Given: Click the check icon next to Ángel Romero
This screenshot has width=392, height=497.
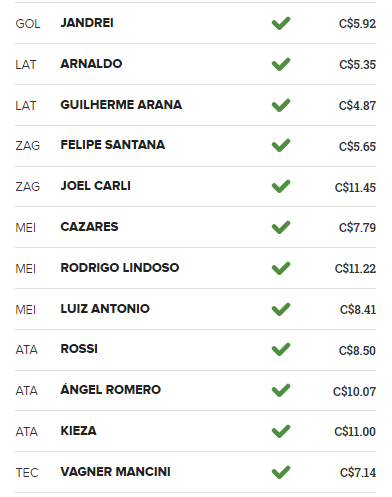Looking at the screenshot, I should pyautogui.click(x=281, y=390).
